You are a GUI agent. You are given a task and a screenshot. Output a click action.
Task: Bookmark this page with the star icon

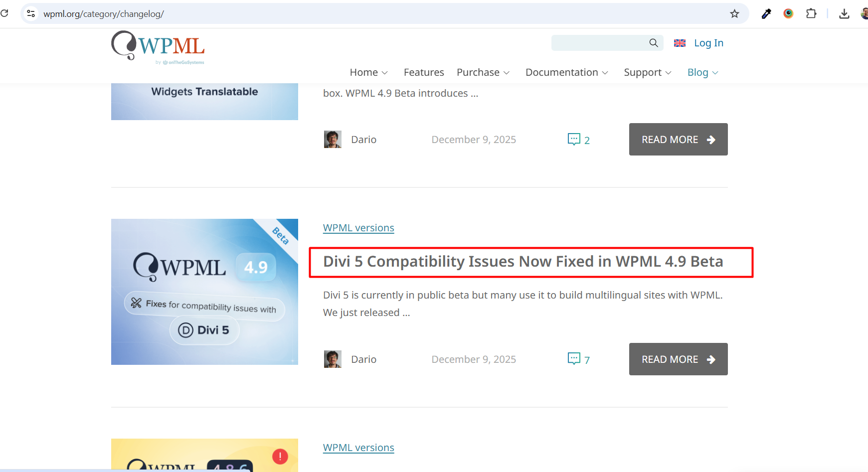[734, 13]
